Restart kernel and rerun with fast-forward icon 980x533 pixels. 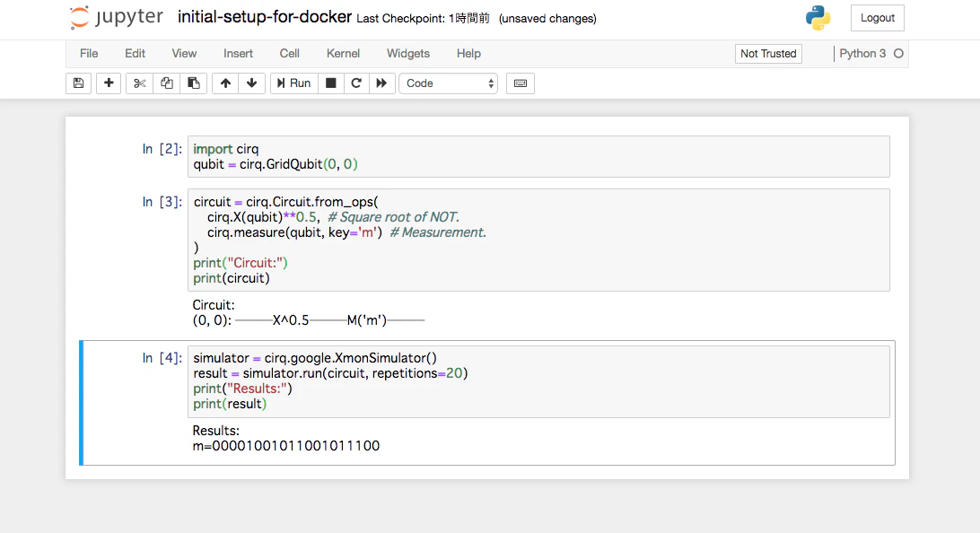click(381, 83)
